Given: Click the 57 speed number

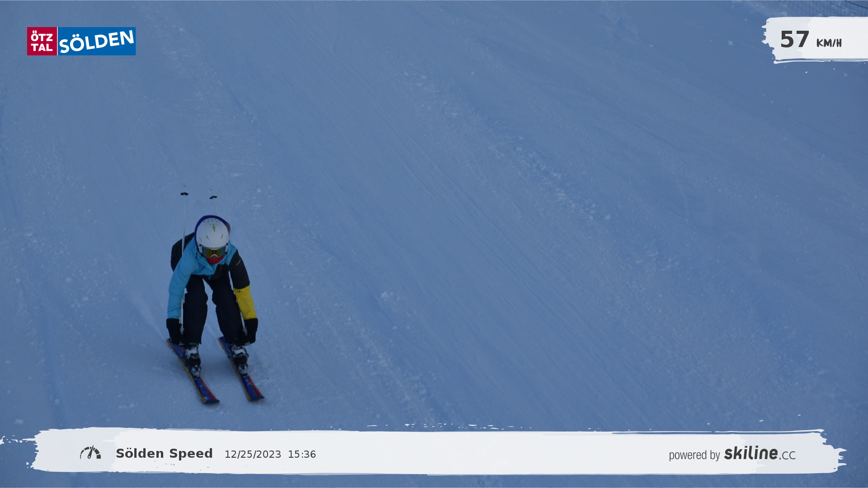Looking at the screenshot, I should tap(794, 40).
